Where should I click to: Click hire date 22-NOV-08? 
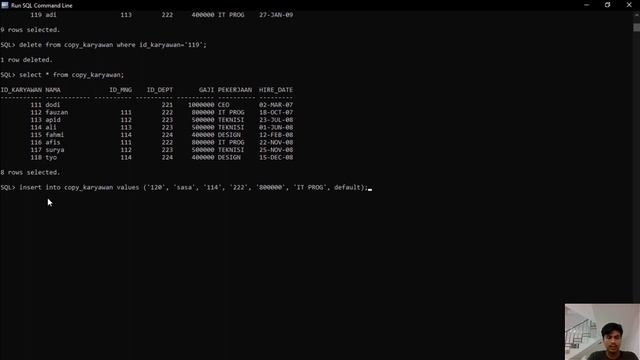tap(276, 142)
